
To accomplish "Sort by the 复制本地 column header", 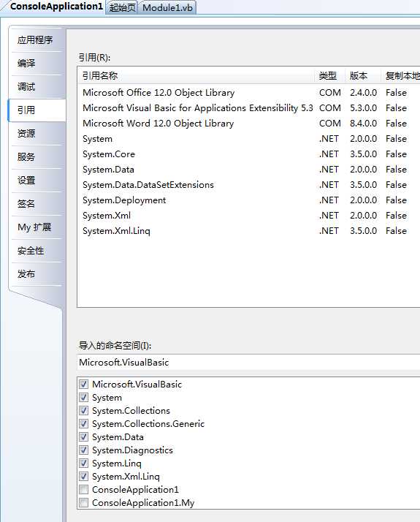I will pos(401,75).
